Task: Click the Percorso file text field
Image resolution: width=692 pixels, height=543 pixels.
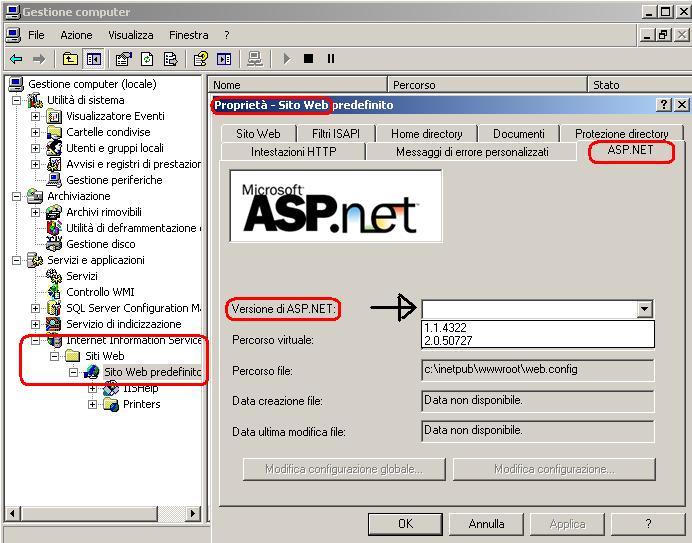Action: pos(538,370)
